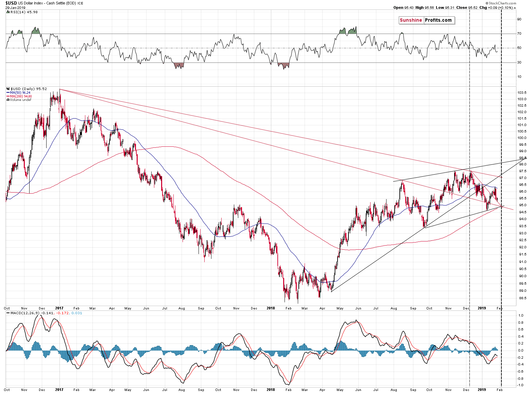Click the -1.0 level on the MACD axis
Screen dimensions: 532x393
pos(520,386)
